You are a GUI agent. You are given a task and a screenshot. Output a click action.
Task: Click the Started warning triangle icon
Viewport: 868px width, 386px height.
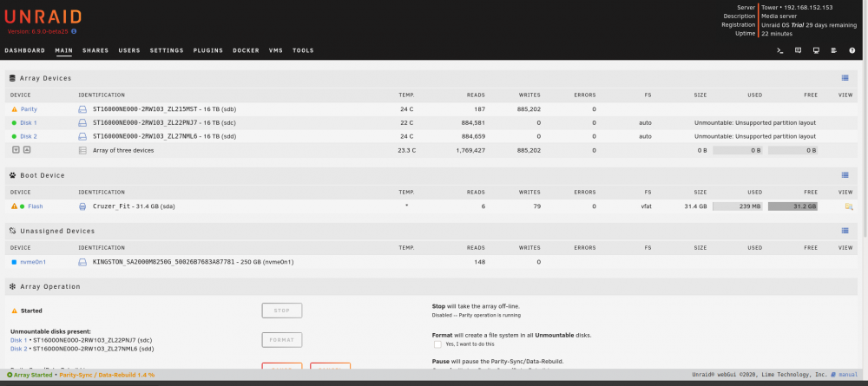pos(15,311)
